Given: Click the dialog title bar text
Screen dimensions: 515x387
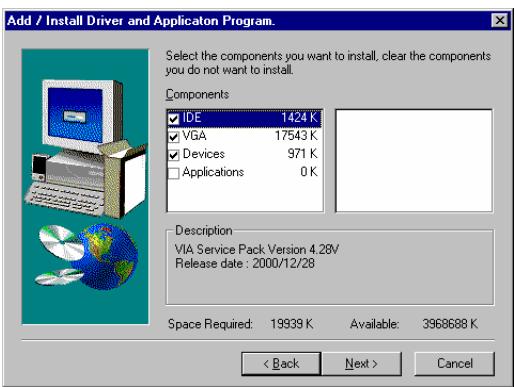Looking at the screenshot, I should pyautogui.click(x=141, y=21).
